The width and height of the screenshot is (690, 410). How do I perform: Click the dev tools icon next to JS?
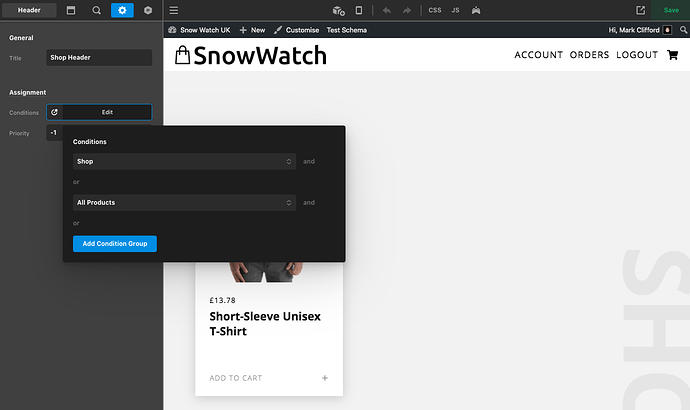click(476, 10)
